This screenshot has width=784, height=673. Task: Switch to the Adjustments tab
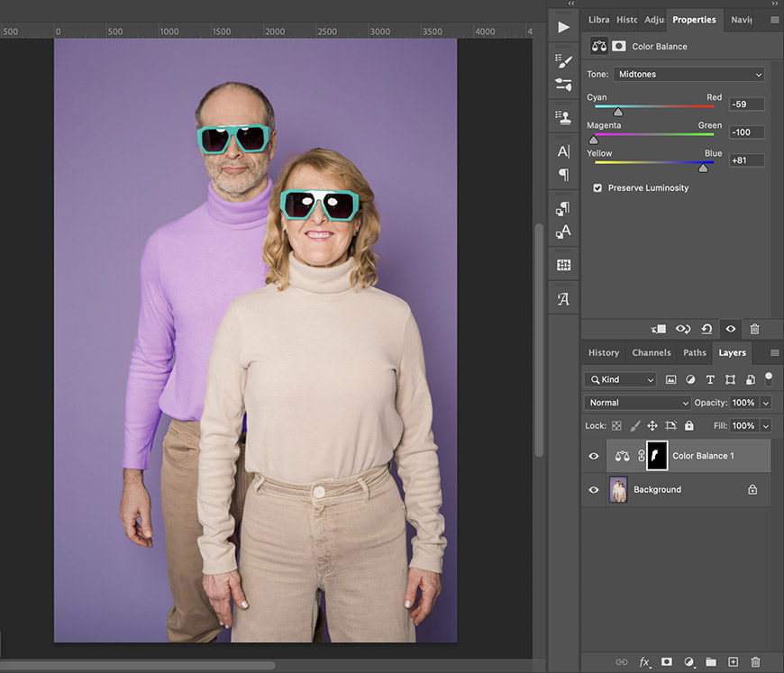click(654, 20)
